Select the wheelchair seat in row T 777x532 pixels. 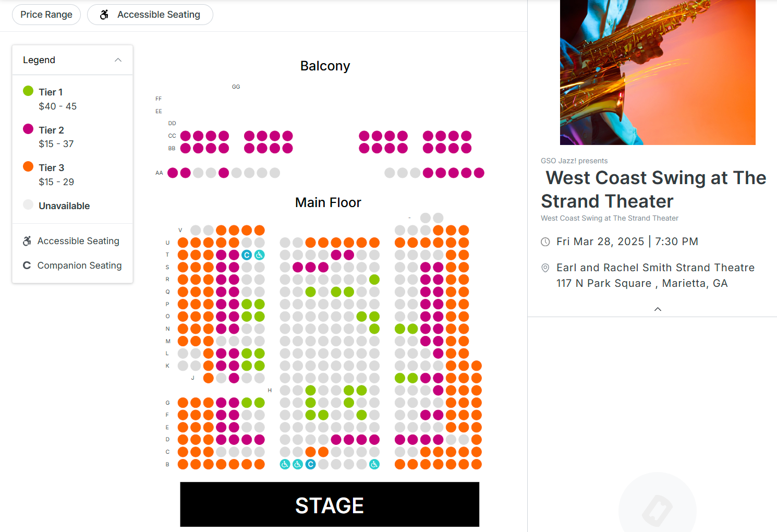[x=259, y=255]
